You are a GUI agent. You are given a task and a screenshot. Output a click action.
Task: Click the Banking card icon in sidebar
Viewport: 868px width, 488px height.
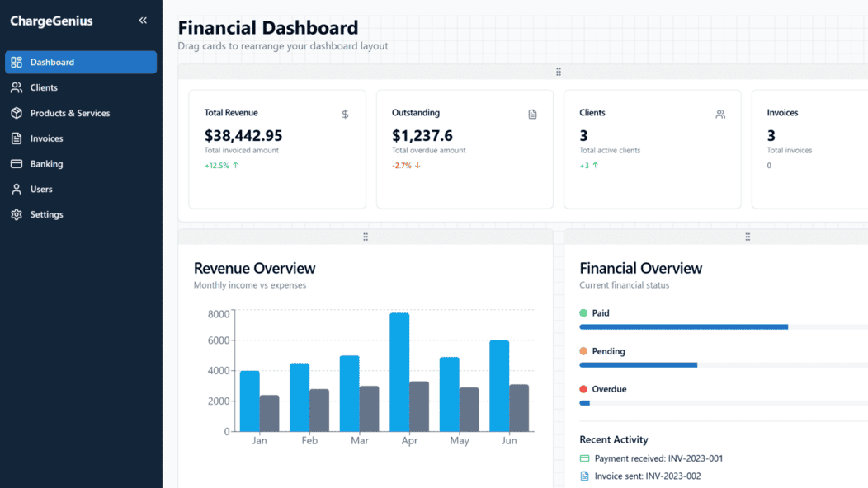16,163
